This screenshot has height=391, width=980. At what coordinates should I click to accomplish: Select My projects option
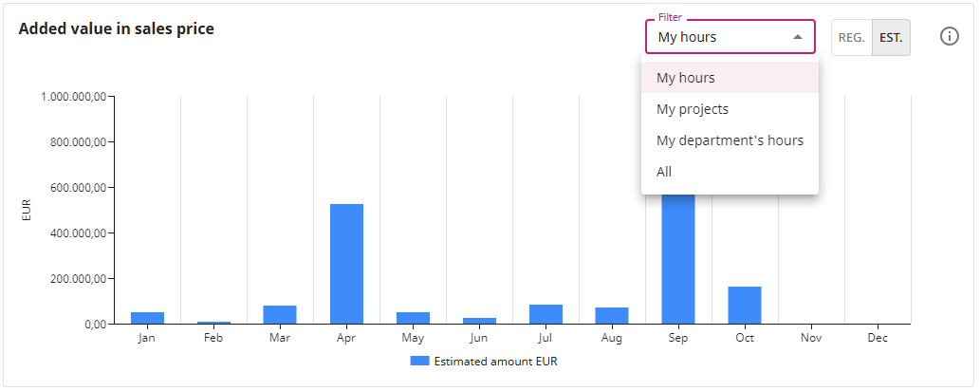(x=730, y=109)
